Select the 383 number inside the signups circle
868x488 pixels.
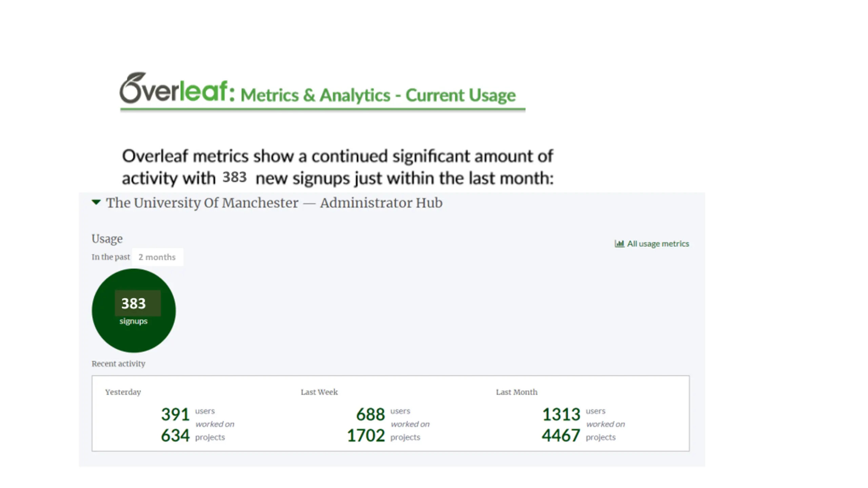coord(134,303)
